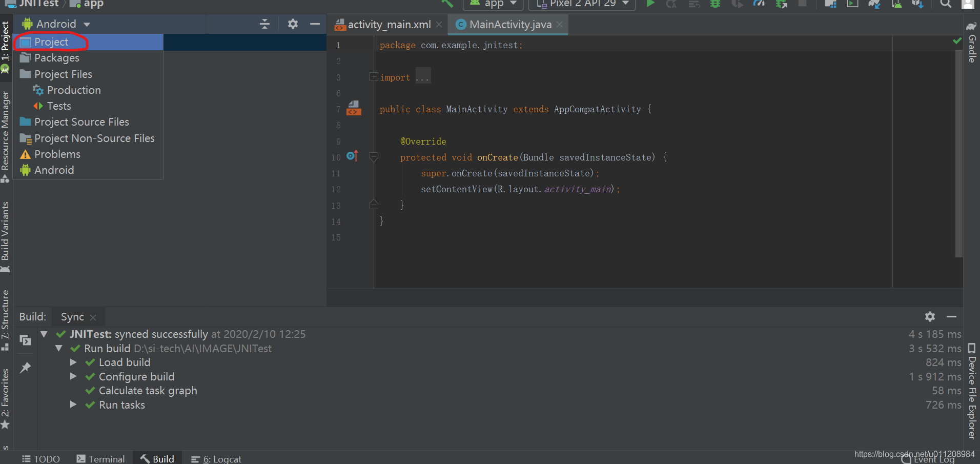Viewport: 980px width, 464px height.
Task: Collapse the JNITest synced successfully node
Action: pyautogui.click(x=44, y=334)
